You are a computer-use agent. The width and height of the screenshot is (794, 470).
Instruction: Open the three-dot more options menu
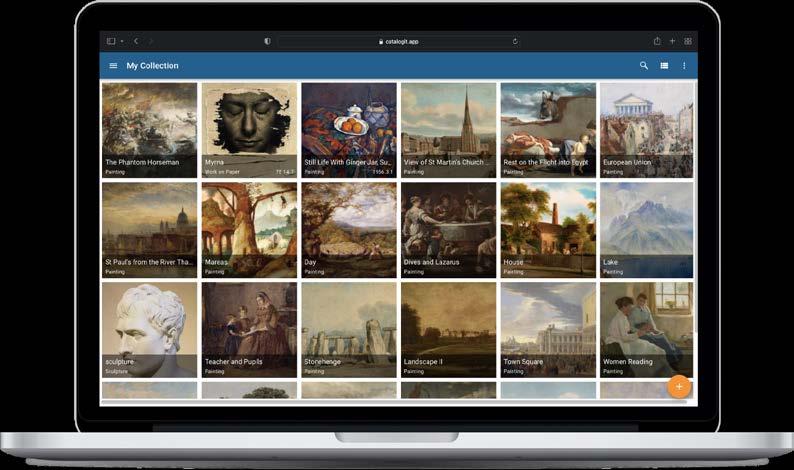coord(684,65)
